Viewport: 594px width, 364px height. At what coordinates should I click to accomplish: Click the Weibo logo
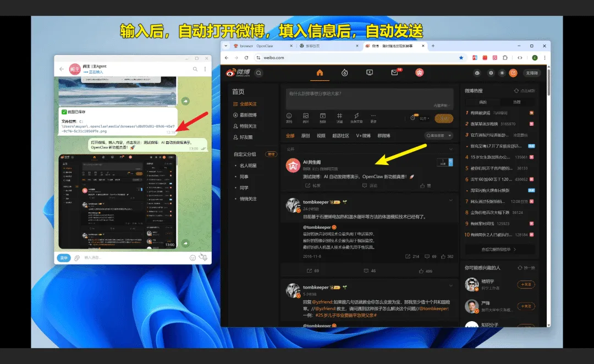click(x=238, y=73)
